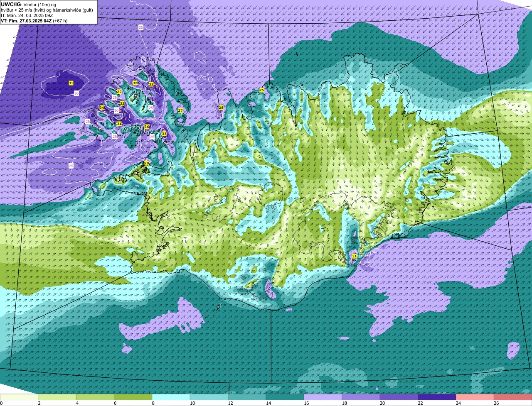532x406 pixels.
Task: Click the 'VT: Fim. 27.03.2025 04Z' valid time
Action: click(26, 21)
